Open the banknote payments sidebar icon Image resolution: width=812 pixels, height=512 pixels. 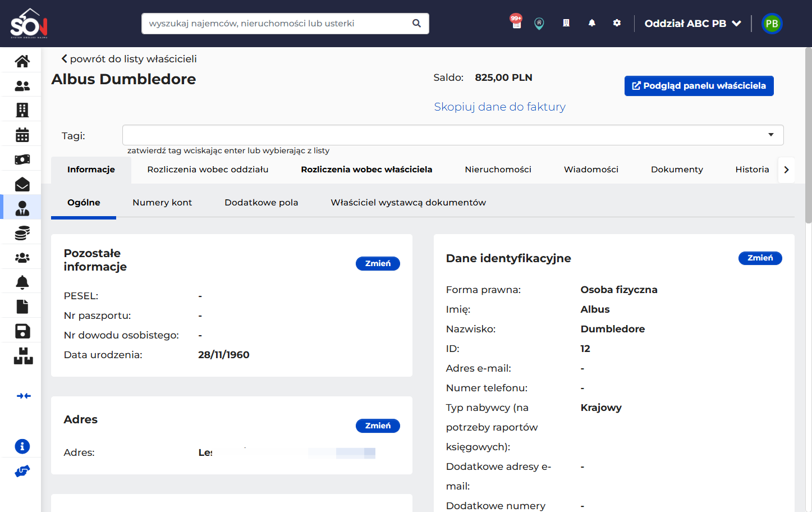click(x=22, y=159)
